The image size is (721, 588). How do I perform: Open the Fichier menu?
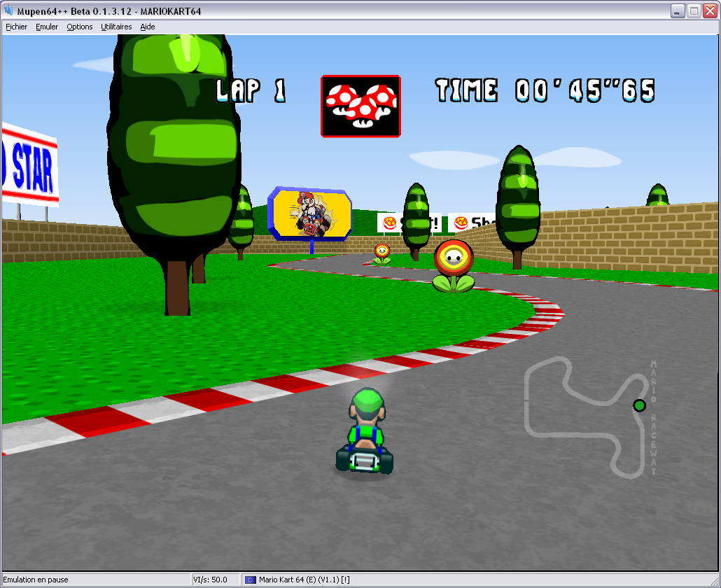16,27
